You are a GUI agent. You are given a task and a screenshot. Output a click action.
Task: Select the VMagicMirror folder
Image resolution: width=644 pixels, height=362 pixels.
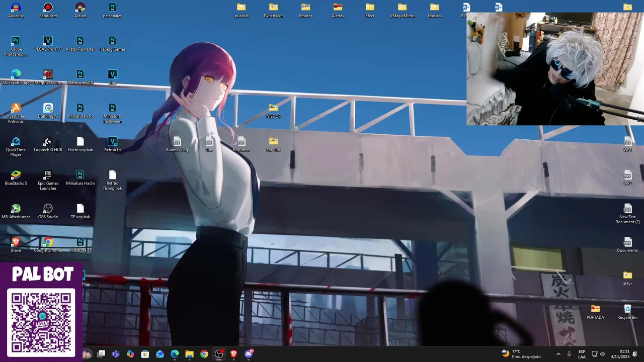pos(402,11)
